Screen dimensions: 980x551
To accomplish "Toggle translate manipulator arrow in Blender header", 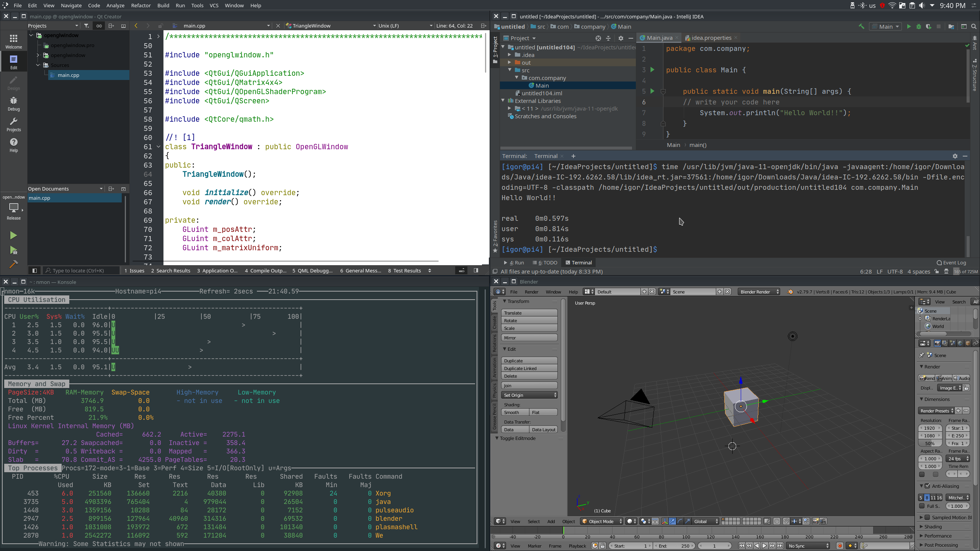I will (x=672, y=521).
